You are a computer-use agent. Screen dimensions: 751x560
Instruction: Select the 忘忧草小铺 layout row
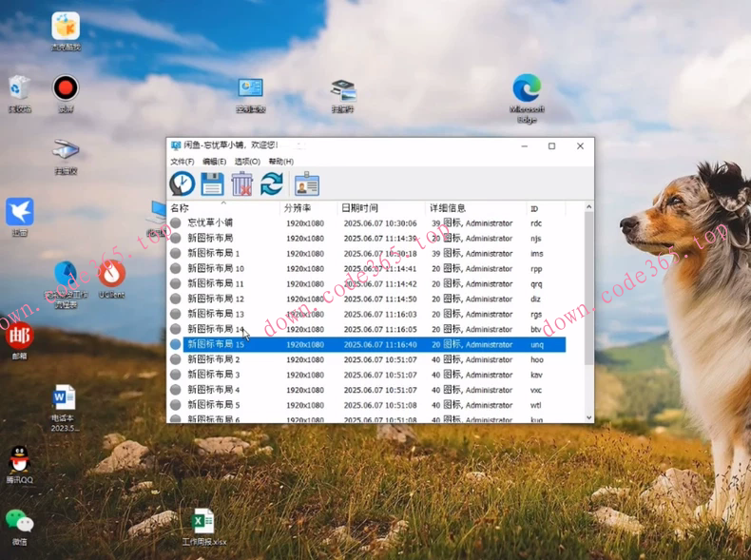coord(367,222)
